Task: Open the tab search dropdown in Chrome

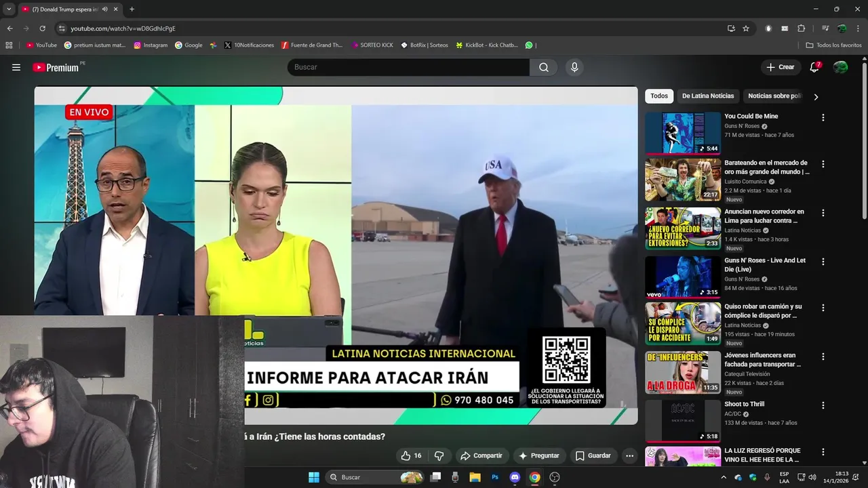Action: pos(9,9)
